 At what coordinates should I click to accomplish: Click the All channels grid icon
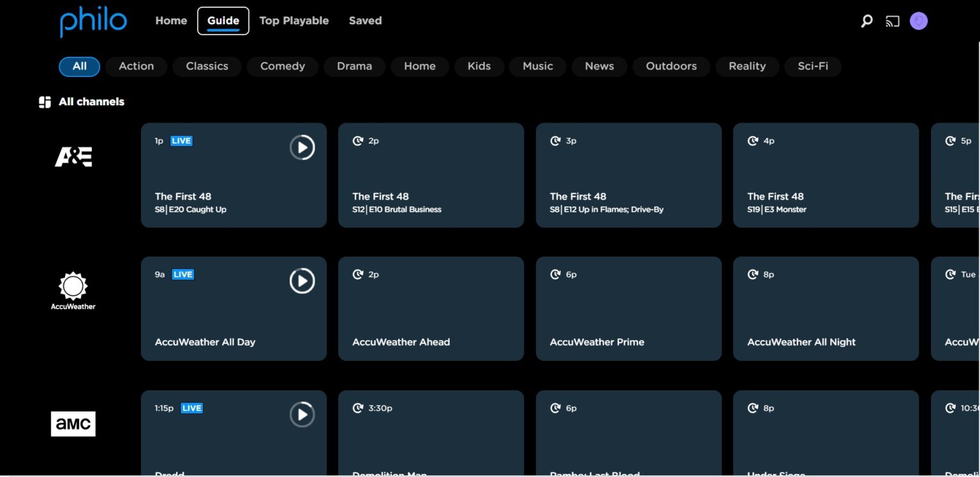44,101
